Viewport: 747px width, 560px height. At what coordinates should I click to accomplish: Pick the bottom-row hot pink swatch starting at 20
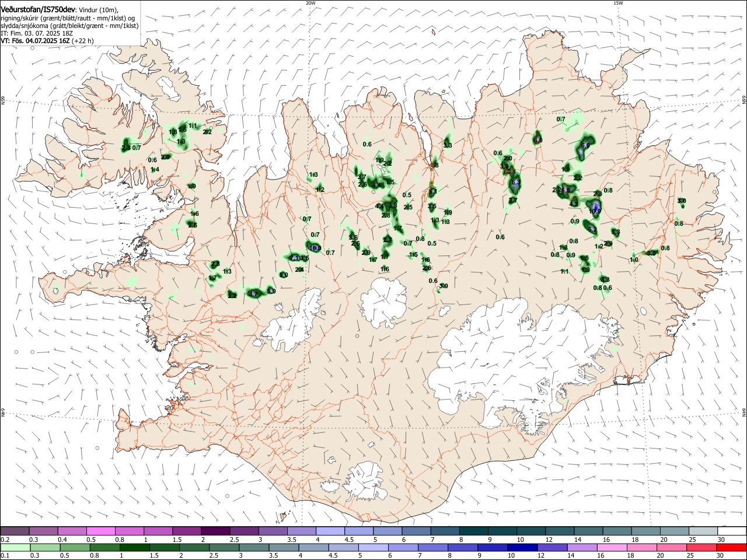[672, 547]
